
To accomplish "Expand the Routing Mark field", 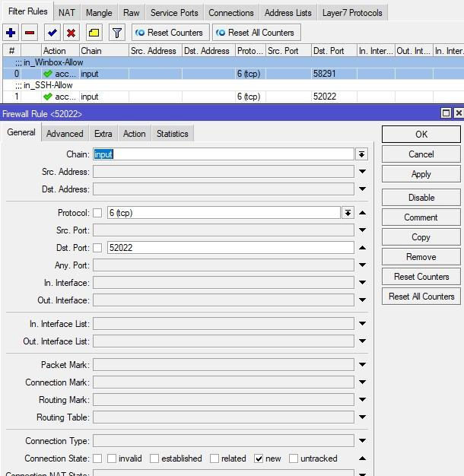I will pos(362,399).
